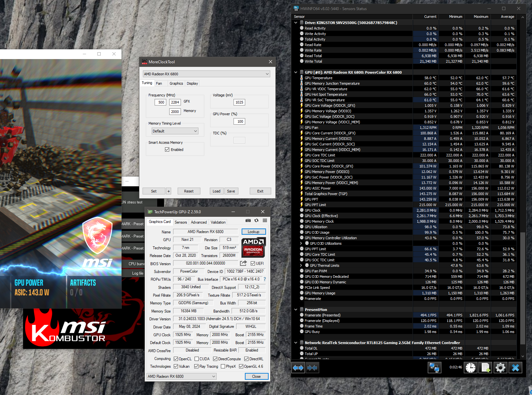
Task: Switch to Graphics tab in MoreClockTool
Action: pyautogui.click(x=176, y=83)
